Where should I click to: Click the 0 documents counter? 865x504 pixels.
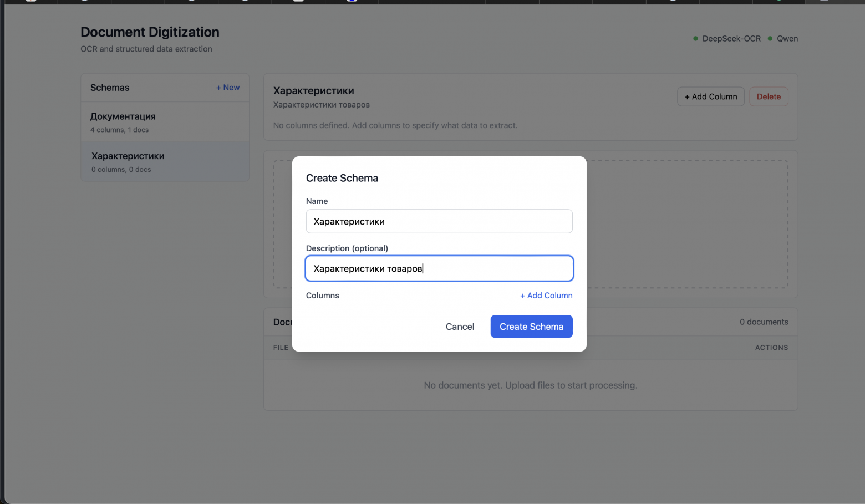click(763, 322)
